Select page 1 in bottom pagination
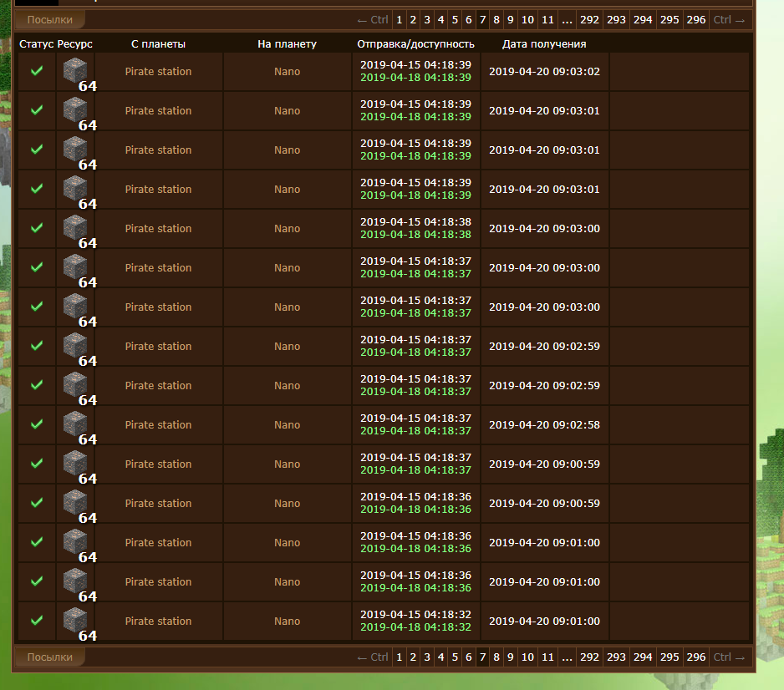The height and width of the screenshot is (690, 784). 400,657
